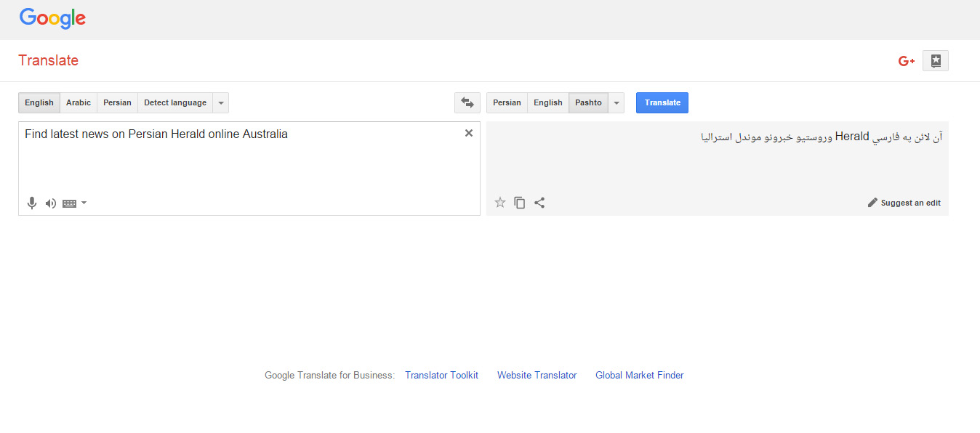The height and width of the screenshot is (433, 980).
Task: Select English as source language
Action: (x=39, y=102)
